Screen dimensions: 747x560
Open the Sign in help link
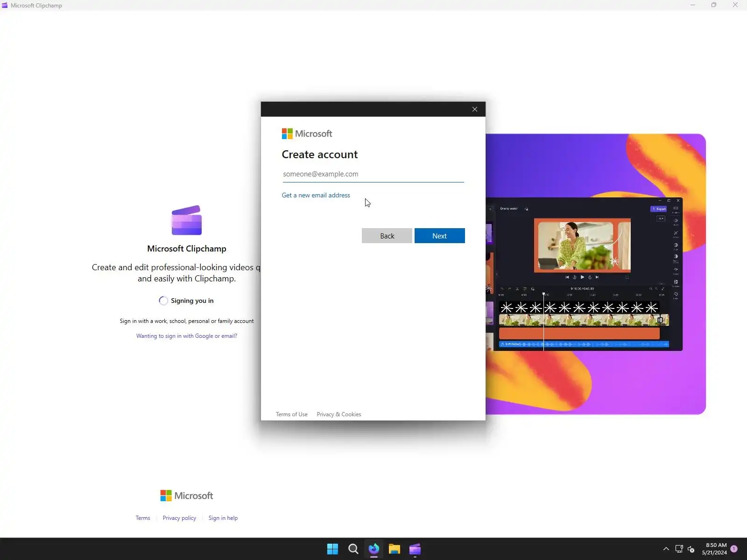(223, 518)
